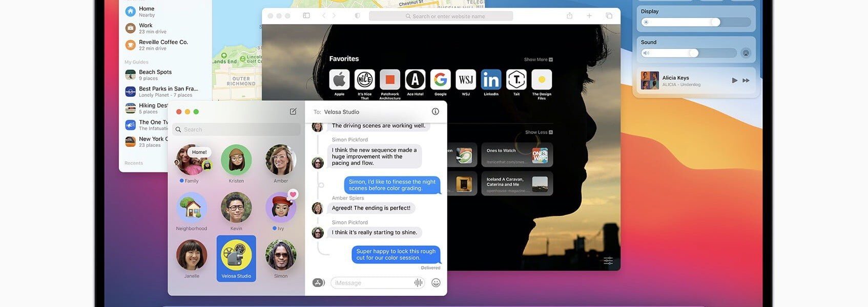Open the New York guide in Maps
868x307 pixels.
pyautogui.click(x=147, y=142)
